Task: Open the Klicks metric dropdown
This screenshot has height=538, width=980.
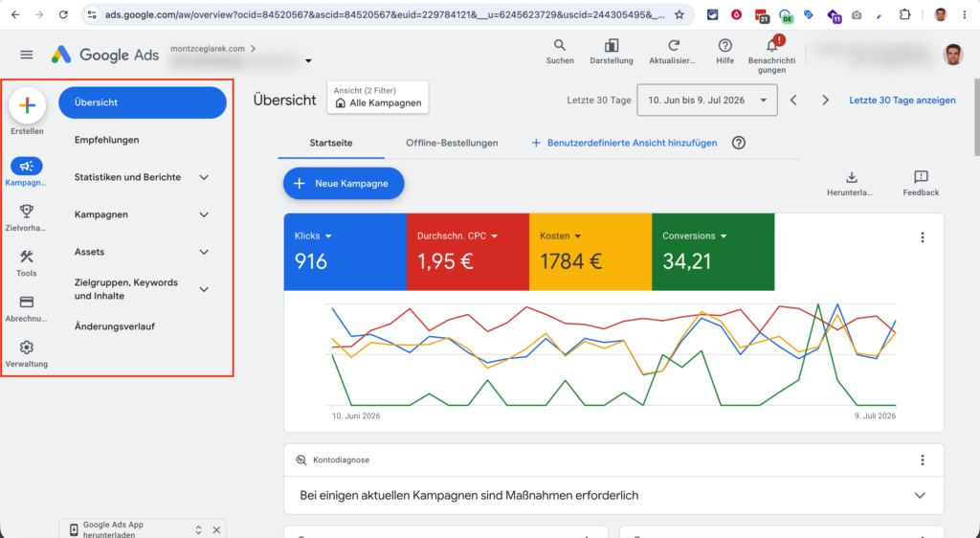Action: tap(328, 236)
